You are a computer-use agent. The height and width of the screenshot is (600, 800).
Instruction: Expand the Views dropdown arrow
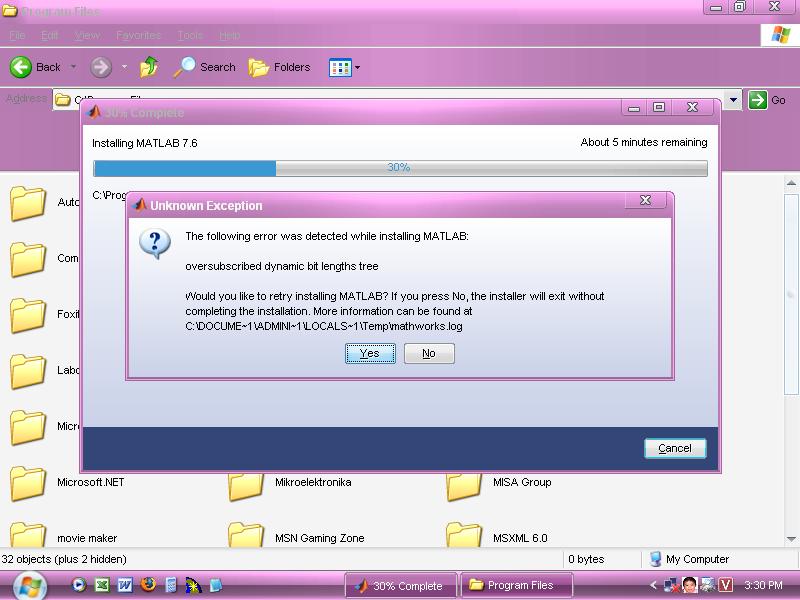click(357, 67)
